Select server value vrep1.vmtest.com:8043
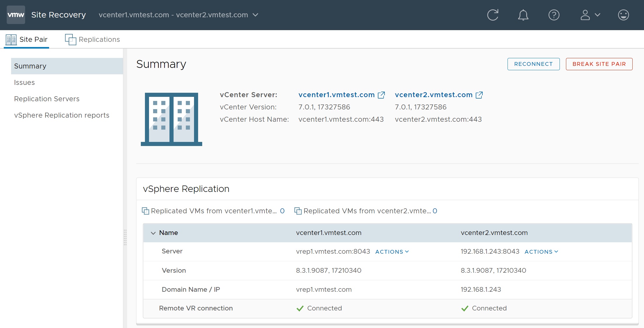The height and width of the screenshot is (328, 644). click(x=333, y=251)
